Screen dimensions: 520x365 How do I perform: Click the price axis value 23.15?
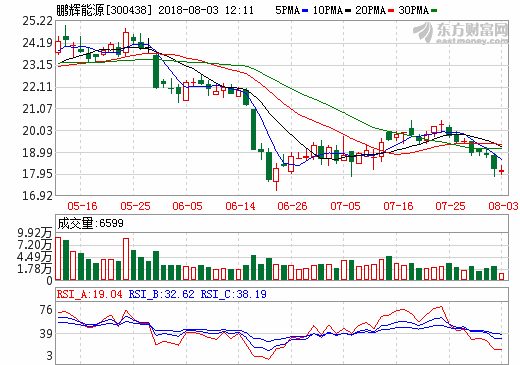pyautogui.click(x=37, y=65)
